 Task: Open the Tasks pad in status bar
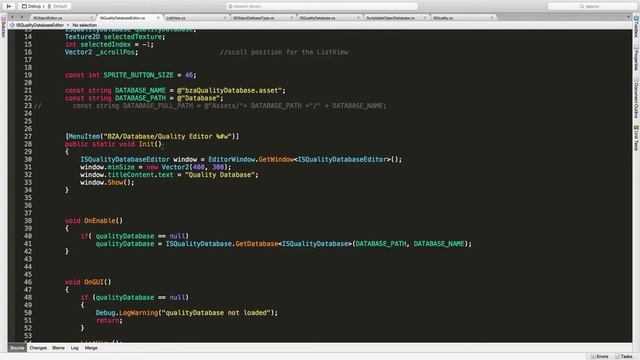[x=624, y=356]
